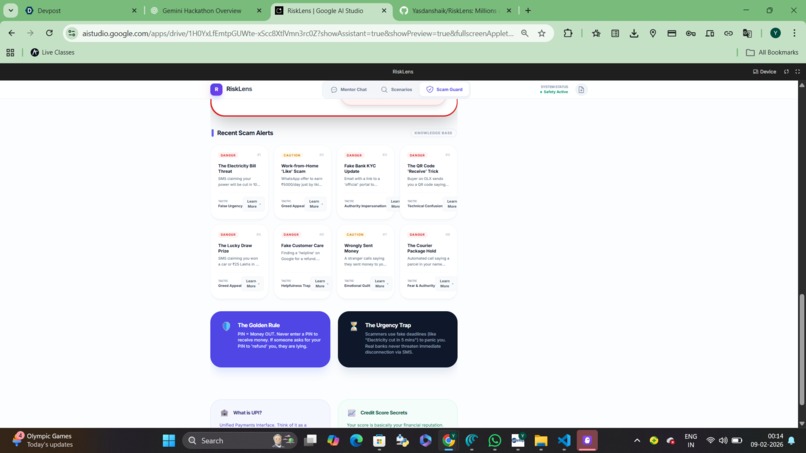
Task: Click the reload icon next to Device
Action: (x=786, y=71)
